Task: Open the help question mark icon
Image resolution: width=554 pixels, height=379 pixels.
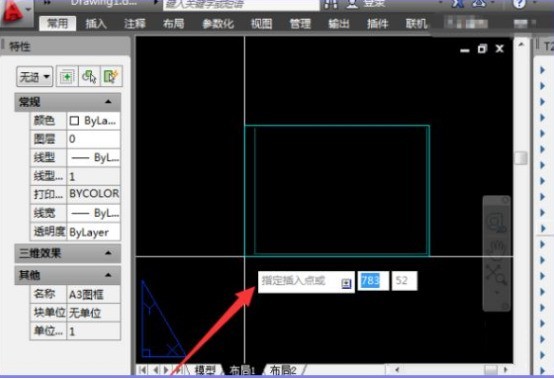Action: pos(519,4)
